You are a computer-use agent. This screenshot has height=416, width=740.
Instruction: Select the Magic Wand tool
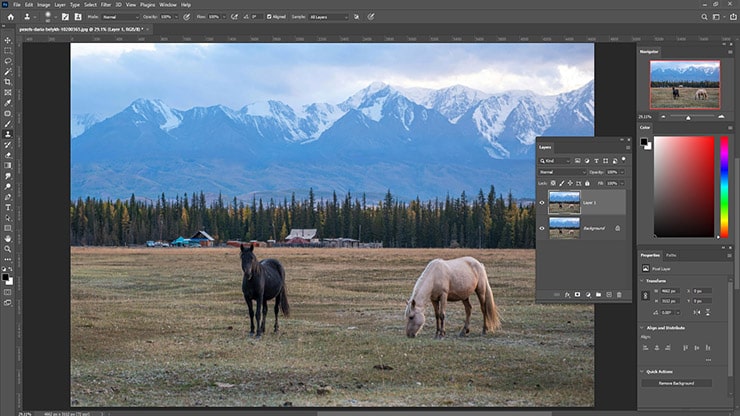tap(8, 72)
